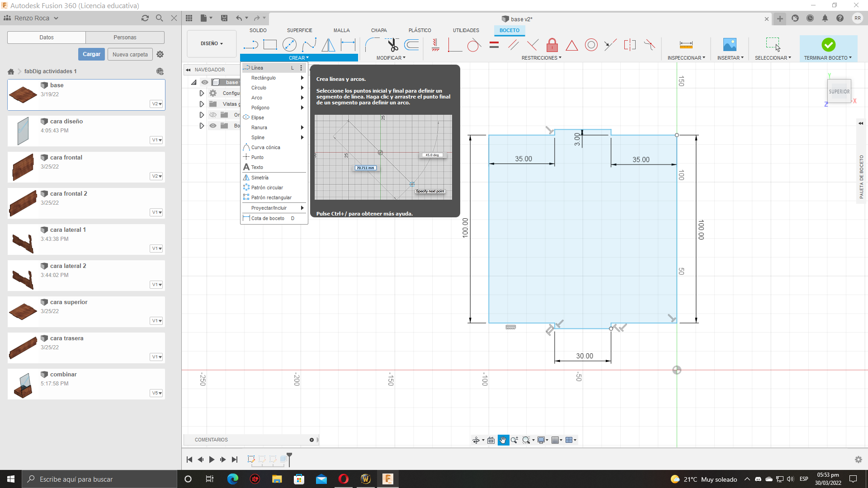The width and height of the screenshot is (868, 488).
Task: Apply the Coincident constraint icon
Action: (x=455, y=45)
